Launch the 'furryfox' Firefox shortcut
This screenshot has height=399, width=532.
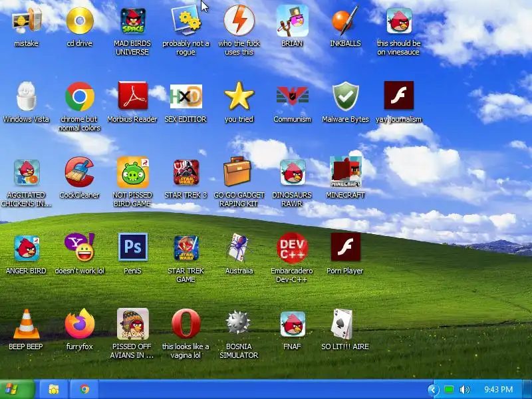pos(79,324)
